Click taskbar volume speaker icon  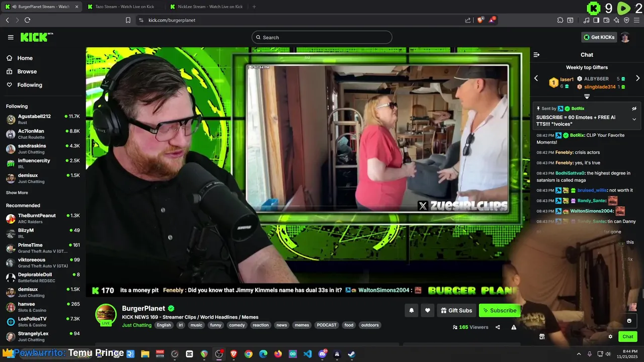[609, 354]
